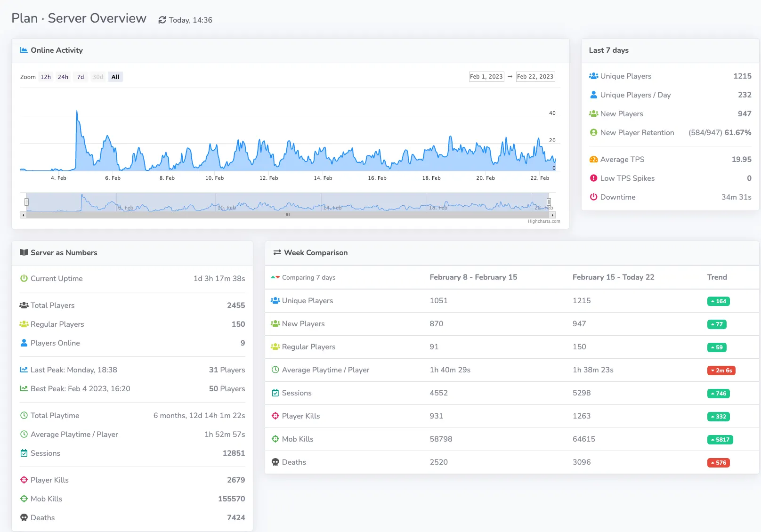The height and width of the screenshot is (532, 761).
Task: Click the navigator scrollbar right arrow
Action: click(552, 215)
